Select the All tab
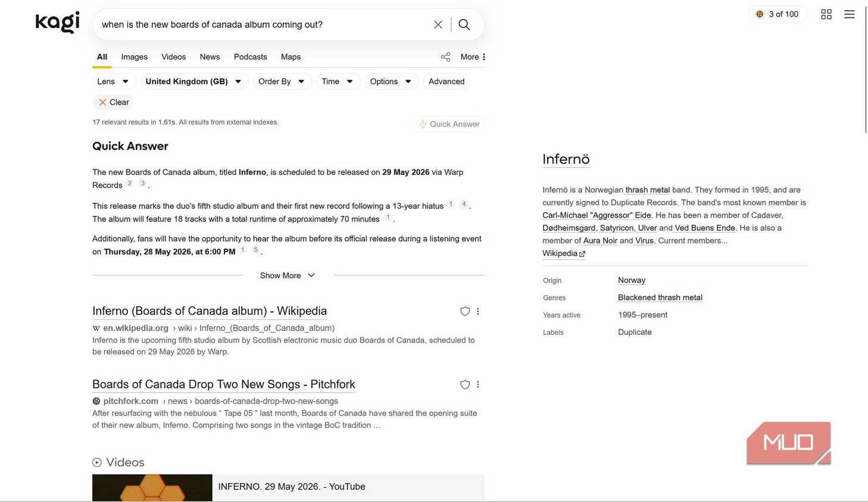 102,57
